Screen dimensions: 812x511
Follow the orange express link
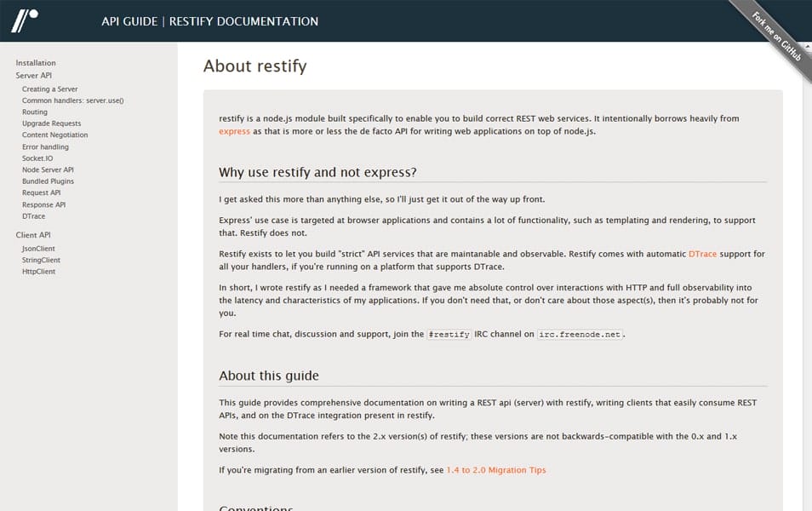pyautogui.click(x=234, y=132)
